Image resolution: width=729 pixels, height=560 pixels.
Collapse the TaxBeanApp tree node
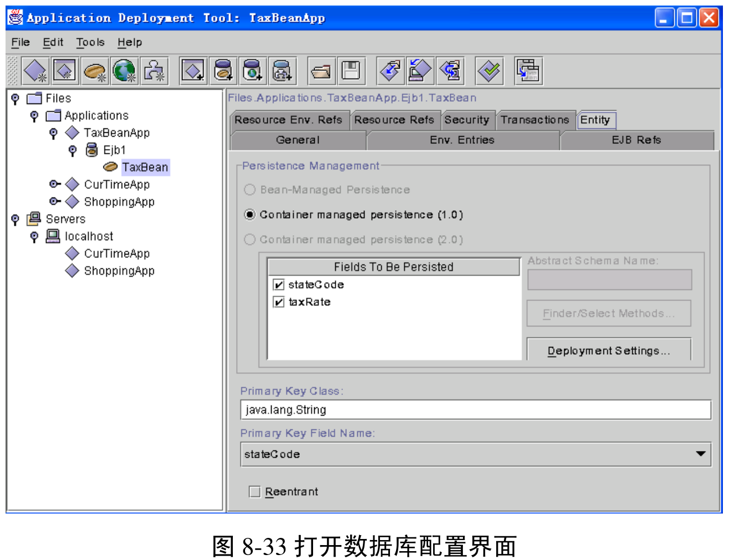[54, 133]
